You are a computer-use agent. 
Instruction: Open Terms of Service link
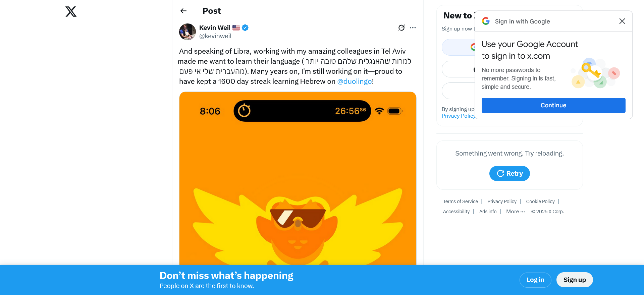[460, 201]
